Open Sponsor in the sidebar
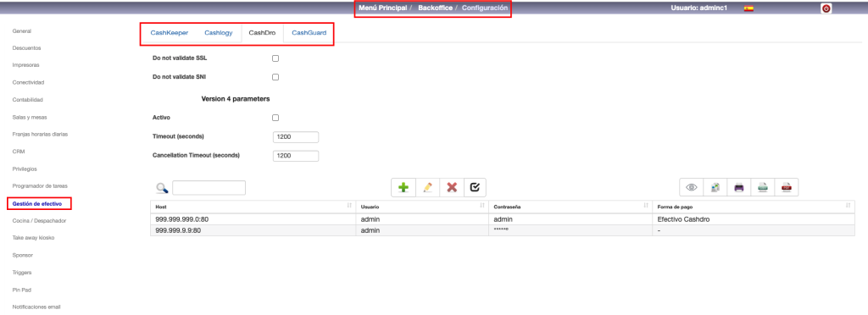This screenshot has width=868, height=315. (23, 256)
